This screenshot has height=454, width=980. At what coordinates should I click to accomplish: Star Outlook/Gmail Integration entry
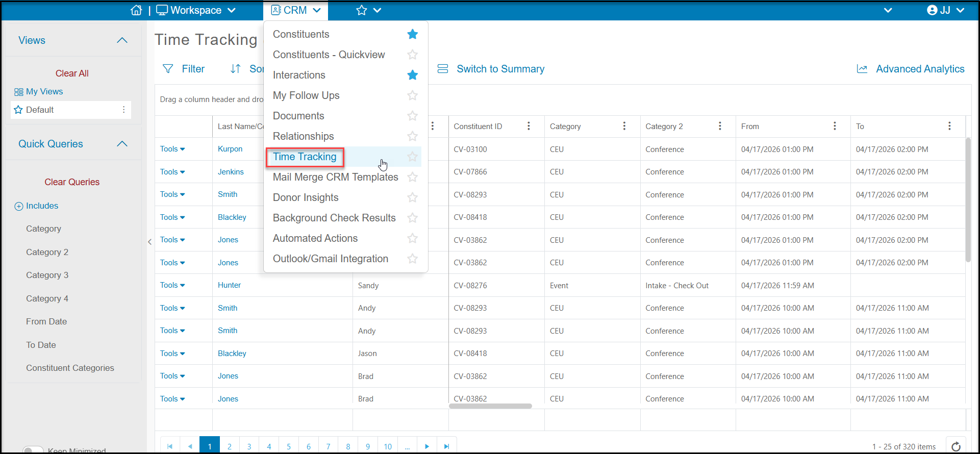[x=413, y=259]
